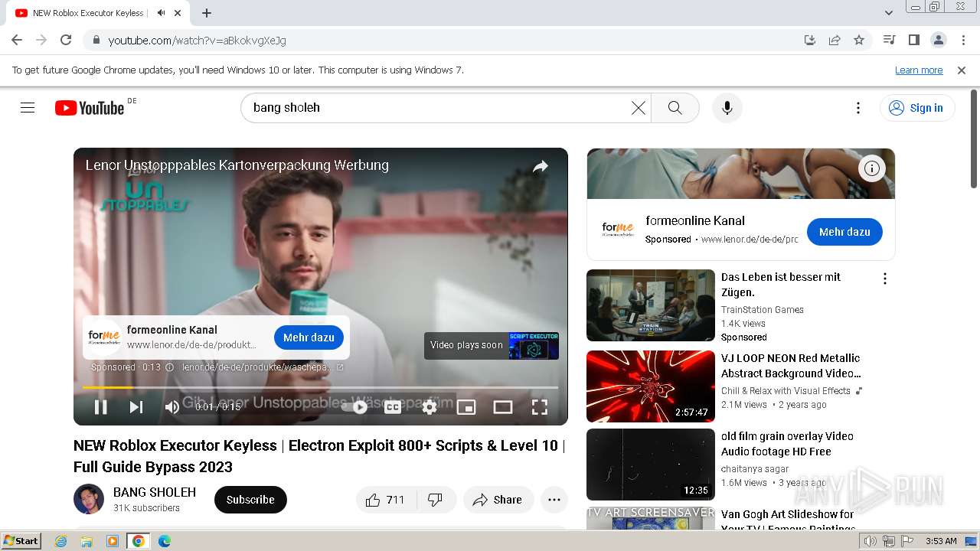This screenshot has width=980, height=551.
Task: Open Internet Explorer in the taskbar
Action: click(61, 541)
